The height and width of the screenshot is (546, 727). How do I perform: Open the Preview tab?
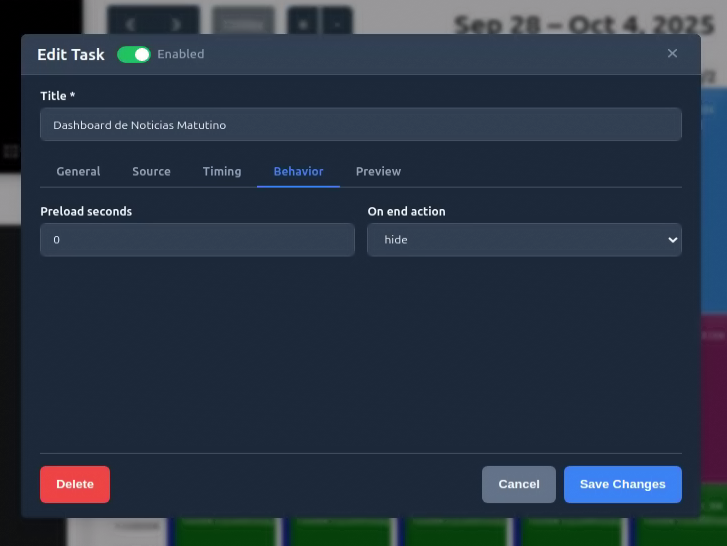(x=378, y=172)
